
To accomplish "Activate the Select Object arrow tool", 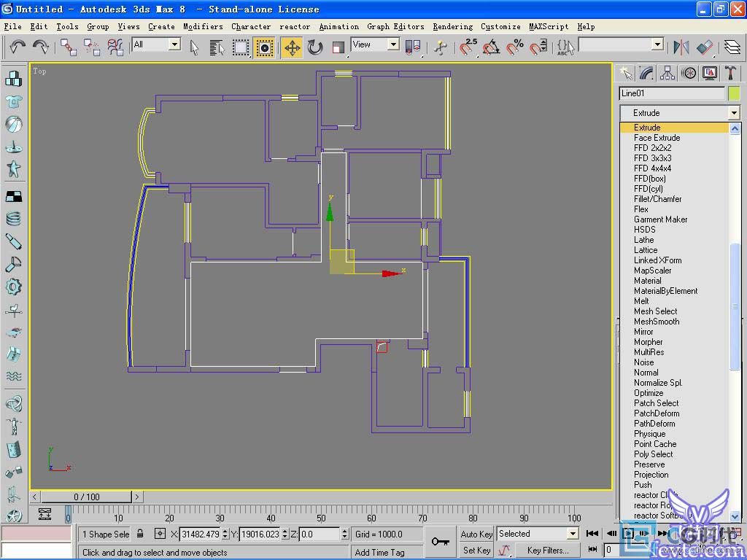I will (194, 47).
